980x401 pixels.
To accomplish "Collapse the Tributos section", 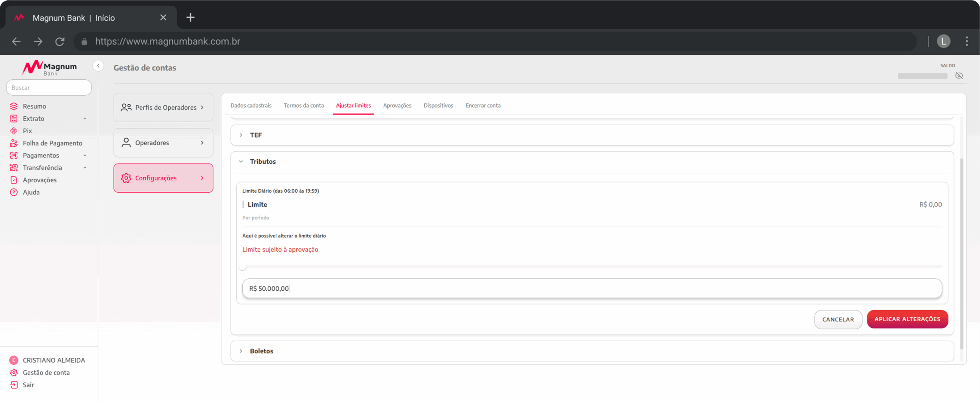I will 241,161.
